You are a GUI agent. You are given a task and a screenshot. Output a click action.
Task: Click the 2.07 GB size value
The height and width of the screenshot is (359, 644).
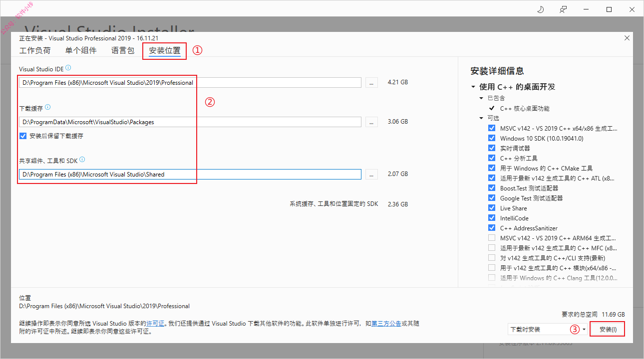[x=398, y=175]
